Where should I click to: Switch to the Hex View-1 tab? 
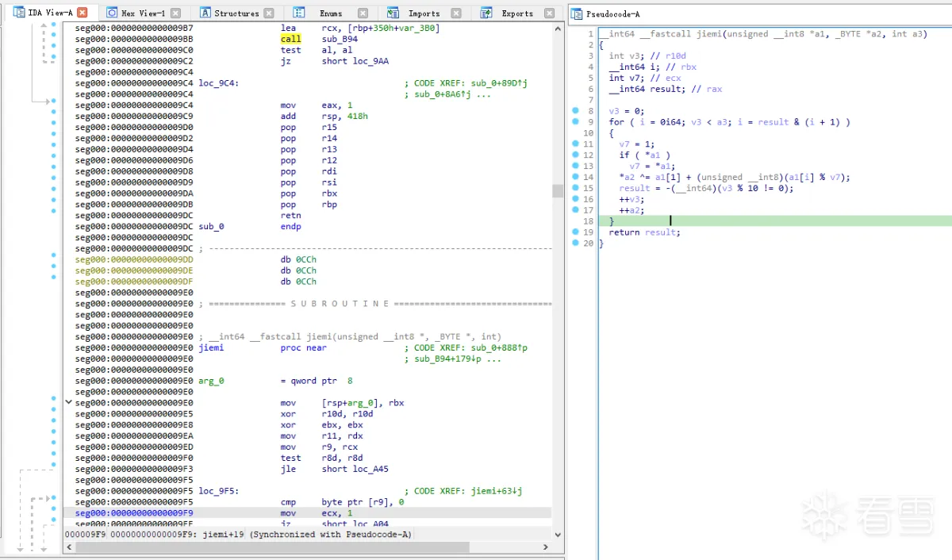(x=143, y=13)
